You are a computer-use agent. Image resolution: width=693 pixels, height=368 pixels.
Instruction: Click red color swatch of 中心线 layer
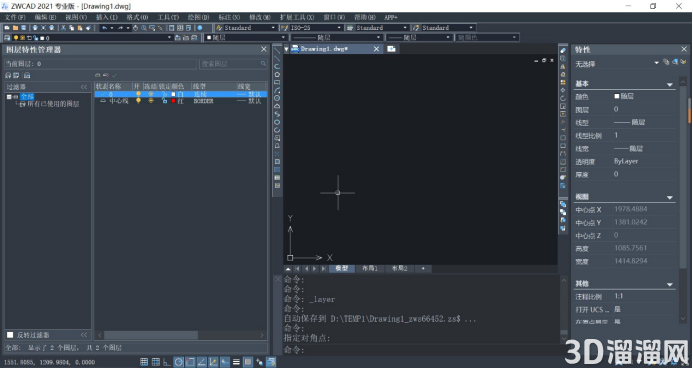click(173, 101)
